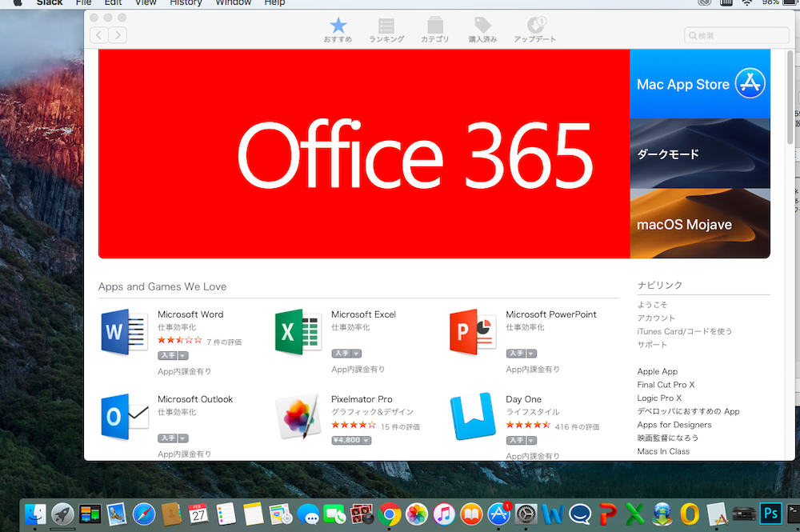The height and width of the screenshot is (532, 800).
Task: Open the 入手 dropdown arrow for Microsoft Word
Action: (183, 355)
